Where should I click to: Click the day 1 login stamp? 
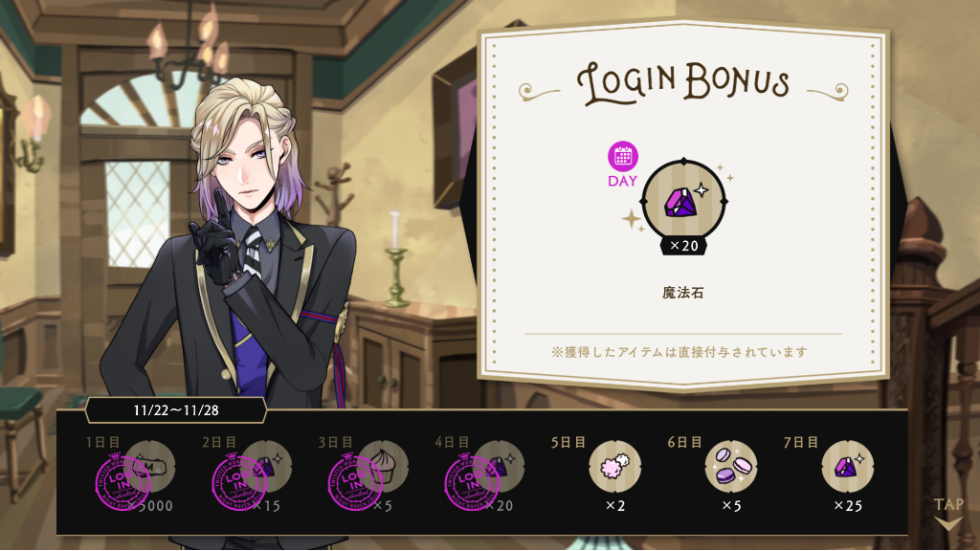click(122, 482)
